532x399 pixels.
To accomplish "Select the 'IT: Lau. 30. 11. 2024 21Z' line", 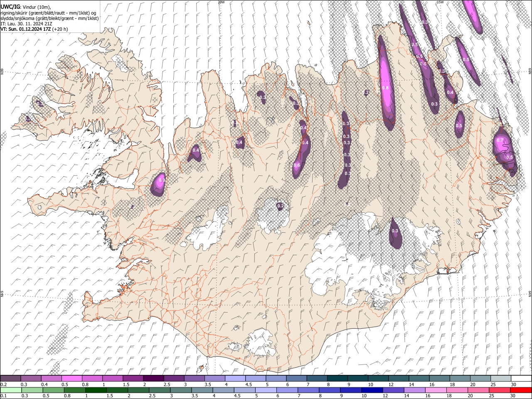I will [27, 24].
